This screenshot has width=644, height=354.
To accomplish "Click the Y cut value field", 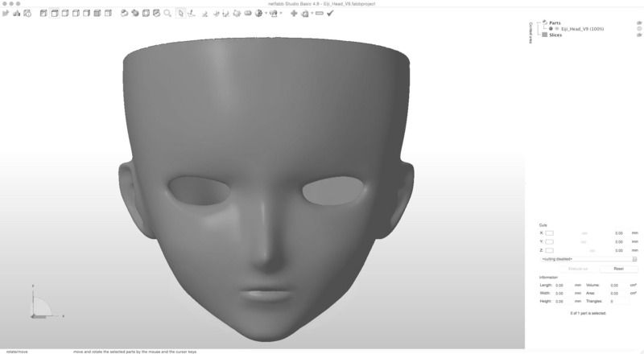I will 619,242.
